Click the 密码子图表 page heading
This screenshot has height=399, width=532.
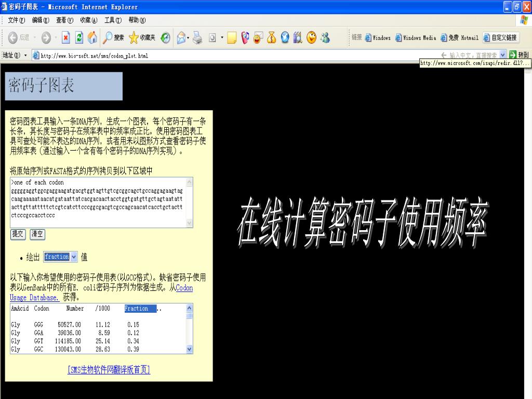point(41,85)
